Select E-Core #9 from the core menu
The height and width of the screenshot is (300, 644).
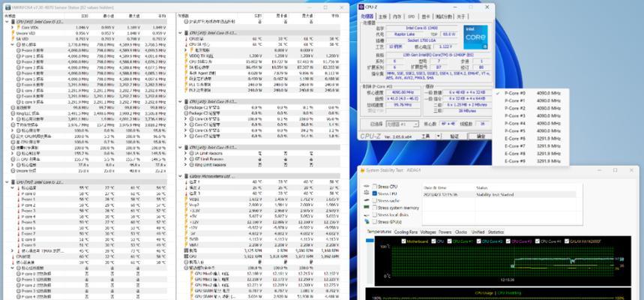tap(531, 161)
